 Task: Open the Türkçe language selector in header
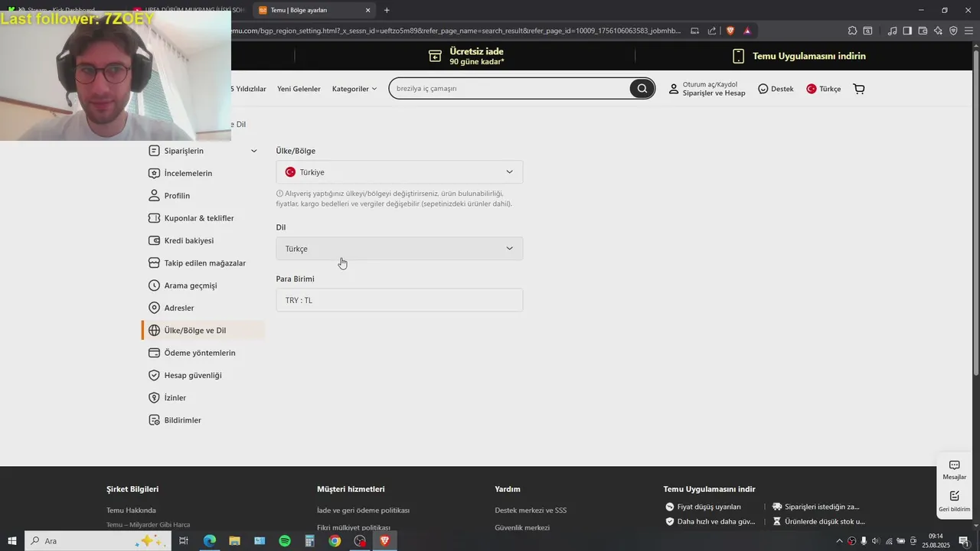[824, 89]
